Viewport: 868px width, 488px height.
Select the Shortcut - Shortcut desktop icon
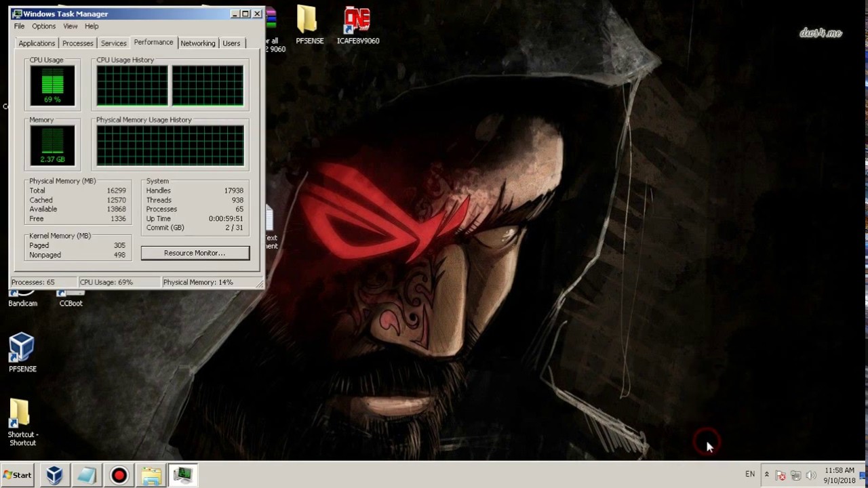click(x=22, y=422)
